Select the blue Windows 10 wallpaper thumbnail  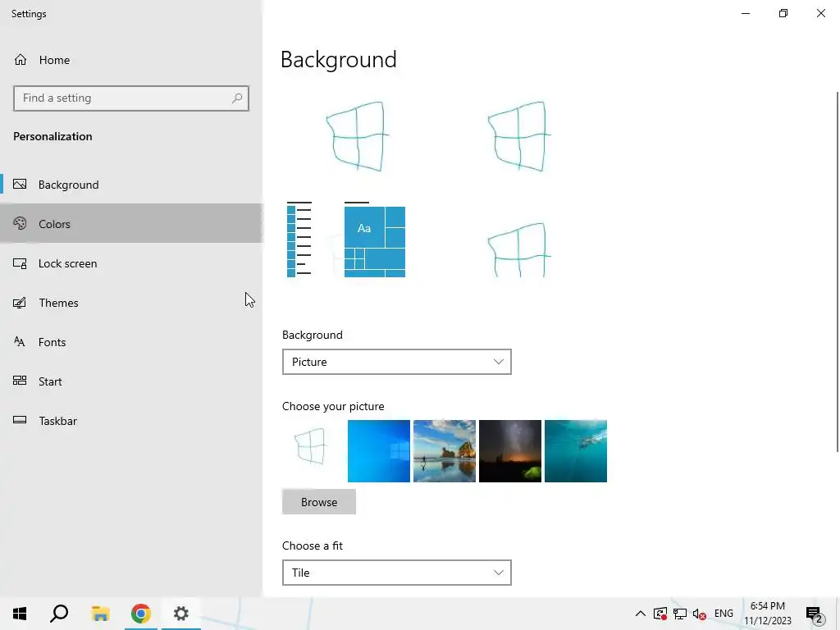379,451
